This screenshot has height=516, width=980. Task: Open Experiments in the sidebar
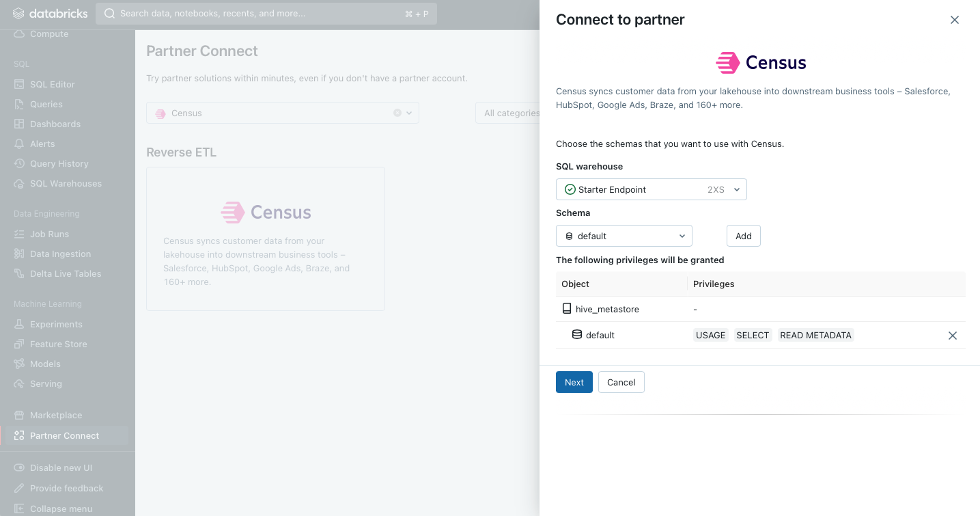click(56, 324)
